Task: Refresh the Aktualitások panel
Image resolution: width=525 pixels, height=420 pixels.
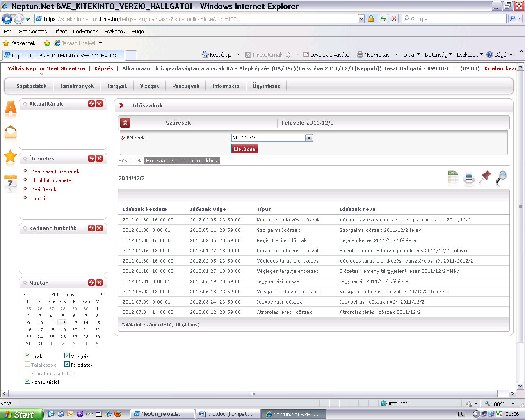Action: pyautogui.click(x=91, y=104)
